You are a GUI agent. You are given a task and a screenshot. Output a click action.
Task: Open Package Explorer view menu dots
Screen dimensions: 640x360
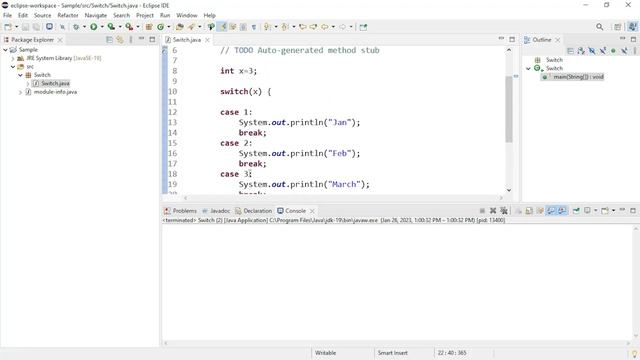click(131, 40)
